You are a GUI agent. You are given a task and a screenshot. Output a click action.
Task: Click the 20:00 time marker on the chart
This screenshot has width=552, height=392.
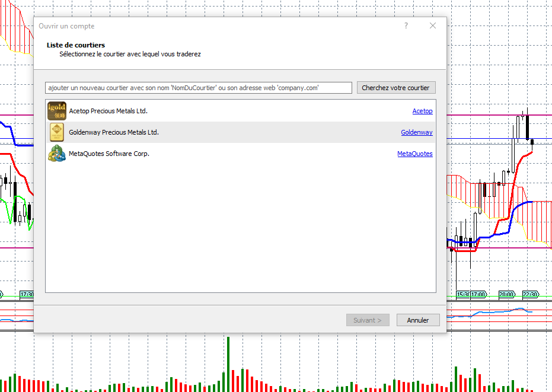(507, 294)
